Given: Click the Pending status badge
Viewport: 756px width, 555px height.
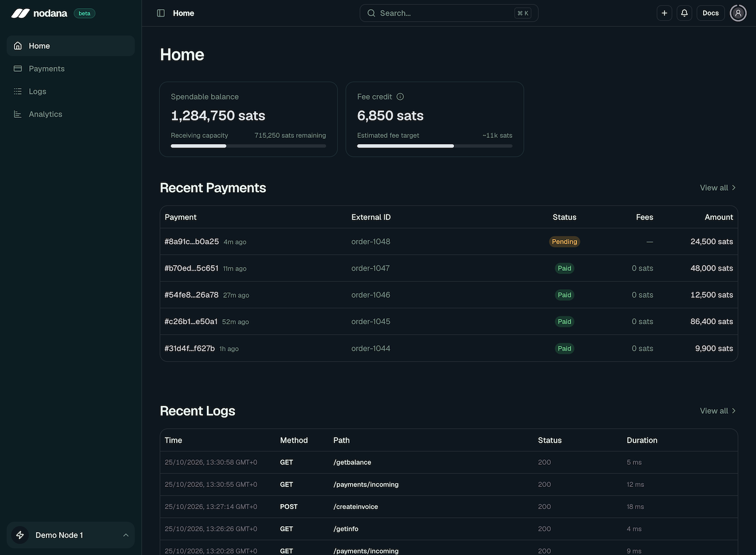Looking at the screenshot, I should (x=564, y=242).
